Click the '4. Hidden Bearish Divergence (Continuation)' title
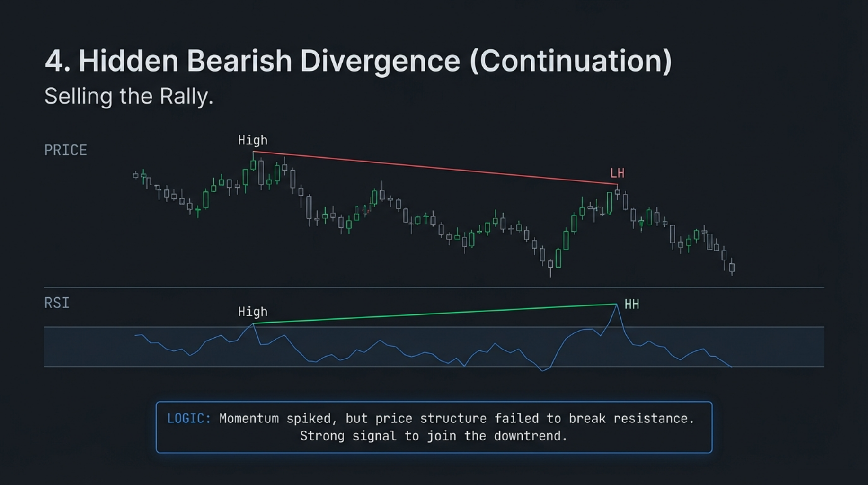868x485 pixels. tap(358, 61)
